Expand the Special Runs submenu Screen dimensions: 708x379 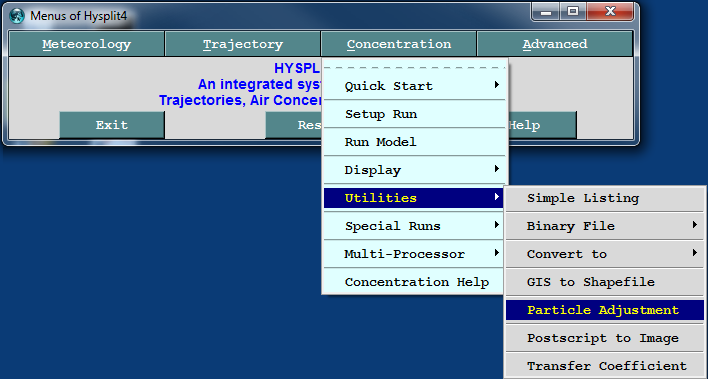[414, 226]
